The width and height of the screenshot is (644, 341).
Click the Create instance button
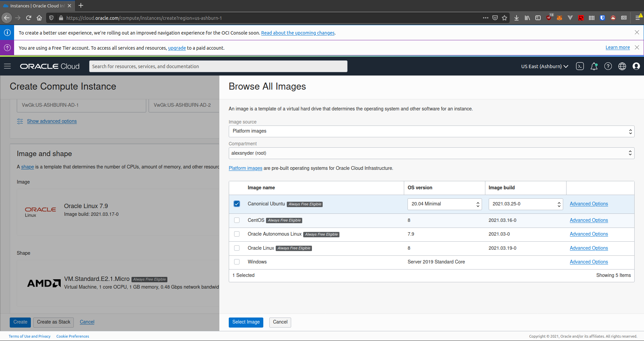20,322
